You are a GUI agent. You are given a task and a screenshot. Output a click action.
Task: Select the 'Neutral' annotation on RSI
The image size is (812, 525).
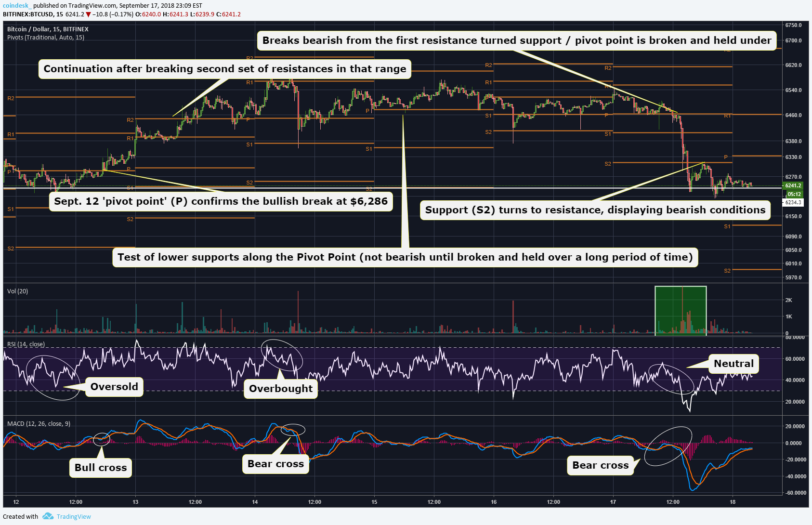[733, 364]
